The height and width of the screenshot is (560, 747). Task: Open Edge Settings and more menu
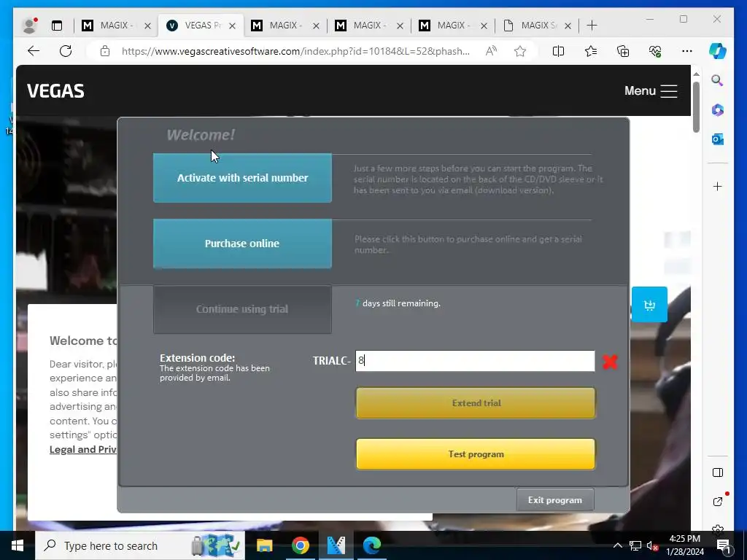click(x=687, y=51)
